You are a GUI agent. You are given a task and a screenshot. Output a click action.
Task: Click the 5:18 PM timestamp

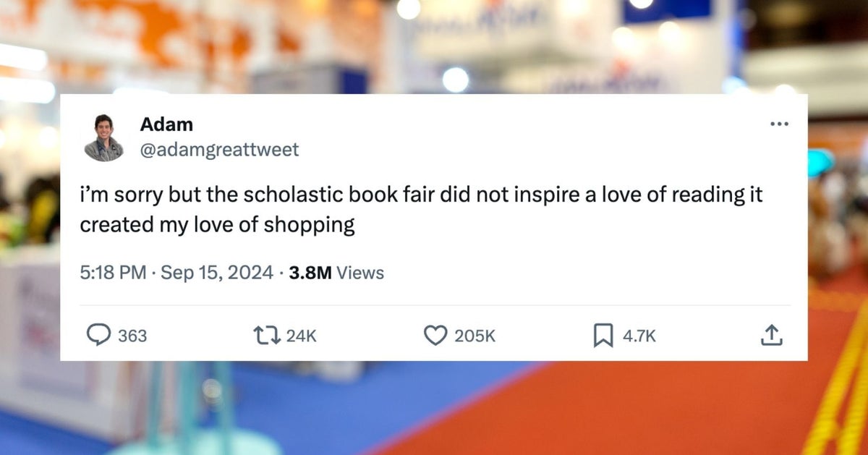tap(113, 273)
